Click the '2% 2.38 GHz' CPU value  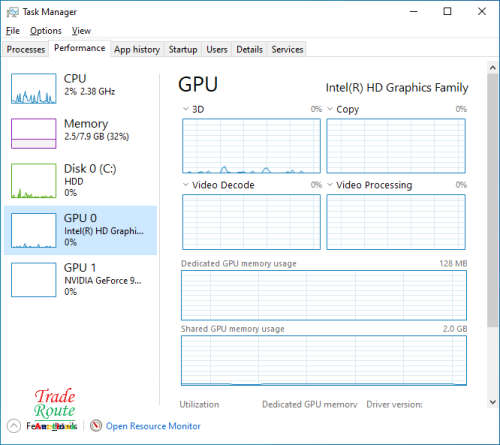coord(90,92)
